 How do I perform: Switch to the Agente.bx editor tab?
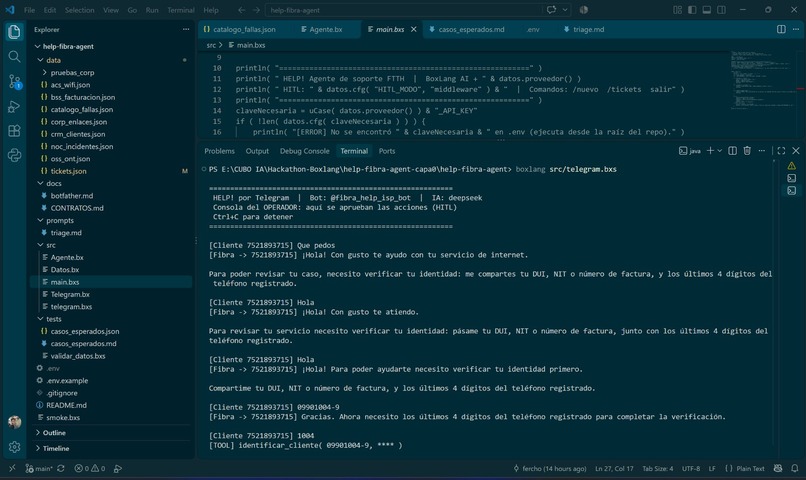pos(326,29)
